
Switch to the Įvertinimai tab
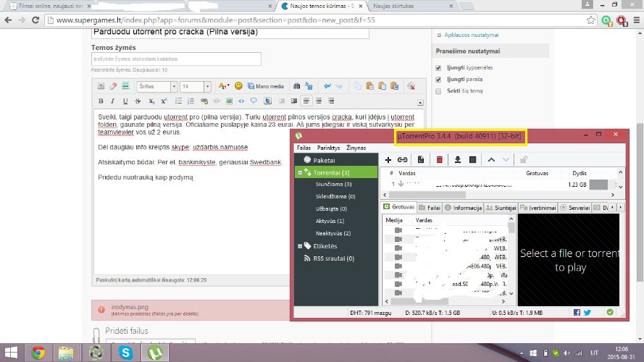(x=538, y=208)
